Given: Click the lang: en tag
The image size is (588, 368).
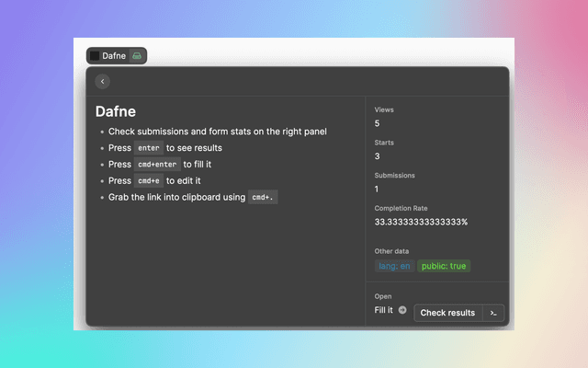Looking at the screenshot, I should (x=394, y=266).
